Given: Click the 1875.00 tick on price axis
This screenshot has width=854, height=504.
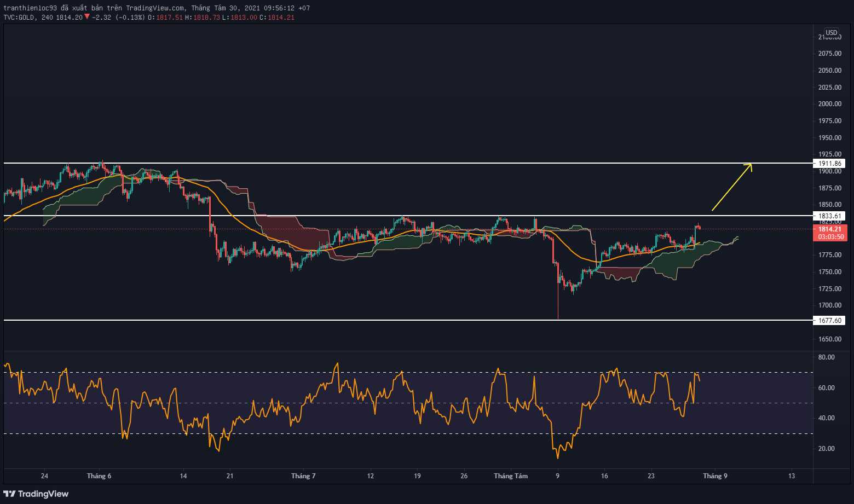Looking at the screenshot, I should pyautogui.click(x=830, y=188).
